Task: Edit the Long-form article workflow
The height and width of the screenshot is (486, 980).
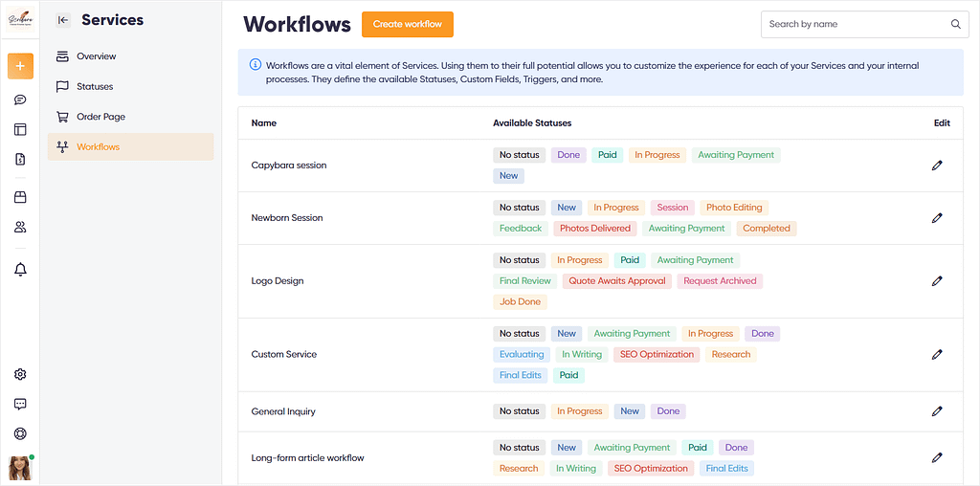Action: (936, 458)
